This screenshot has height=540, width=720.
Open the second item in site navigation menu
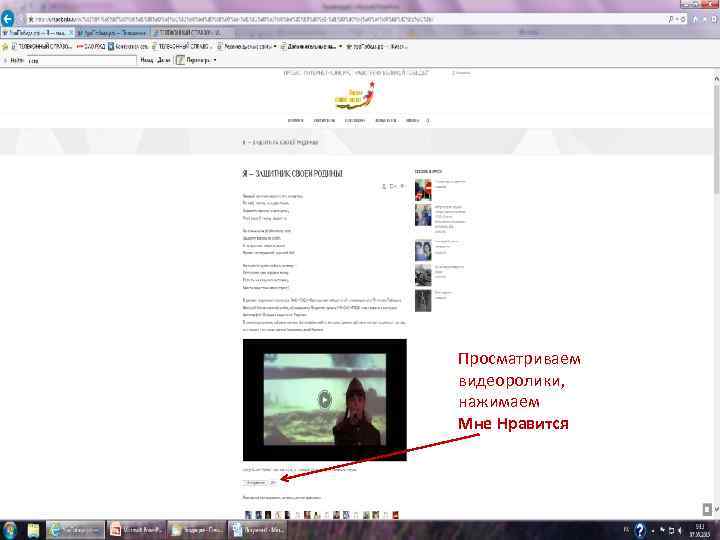[324, 120]
